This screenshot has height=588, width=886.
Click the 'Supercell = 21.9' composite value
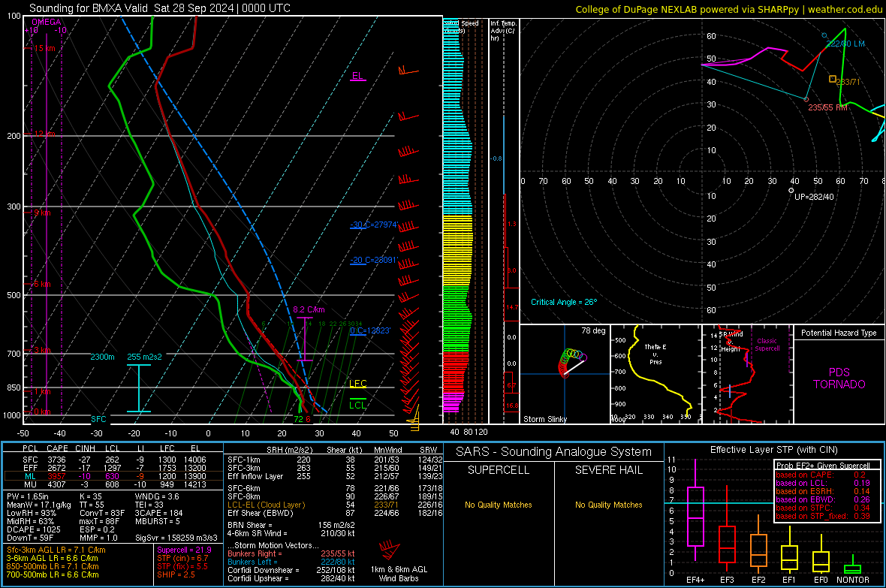point(184,550)
